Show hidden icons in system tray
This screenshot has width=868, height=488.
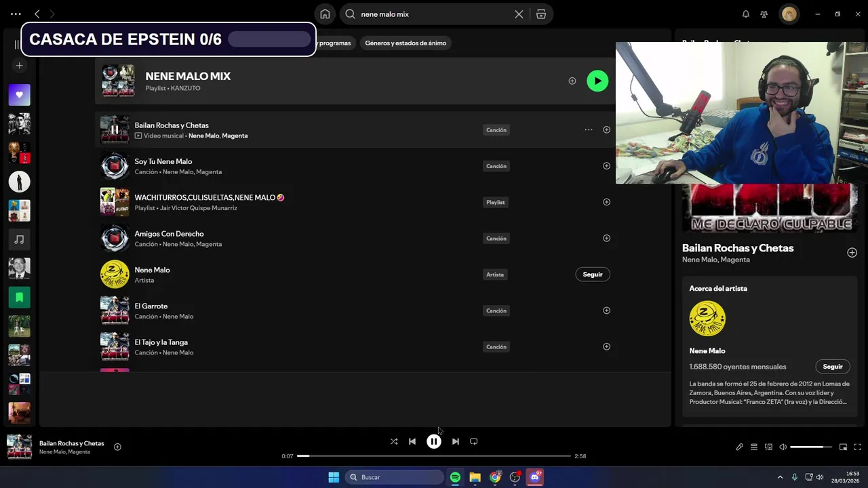pos(780,477)
